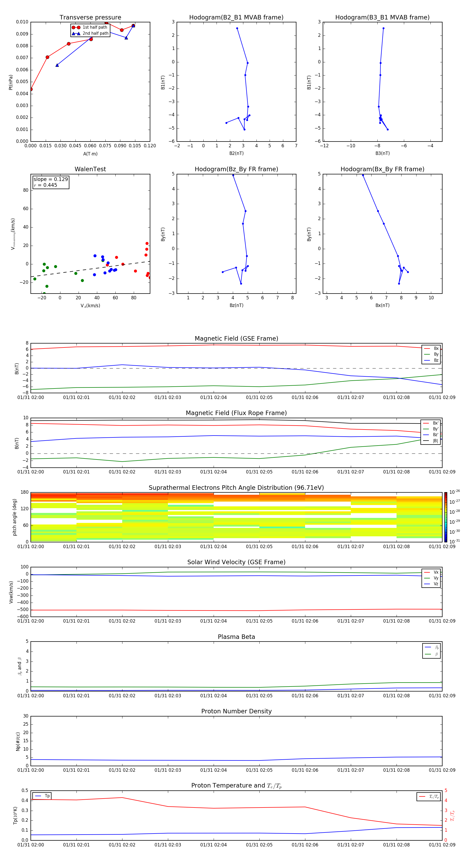Click the 'Transverse pressure' plot title
This screenshot has height=868, width=473.
(x=90, y=18)
